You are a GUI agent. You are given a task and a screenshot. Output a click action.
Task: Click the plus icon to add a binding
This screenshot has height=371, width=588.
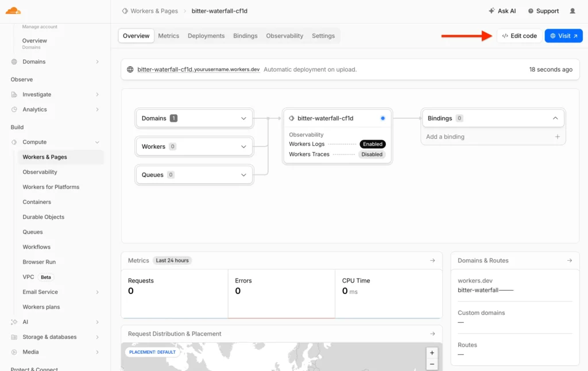click(557, 137)
